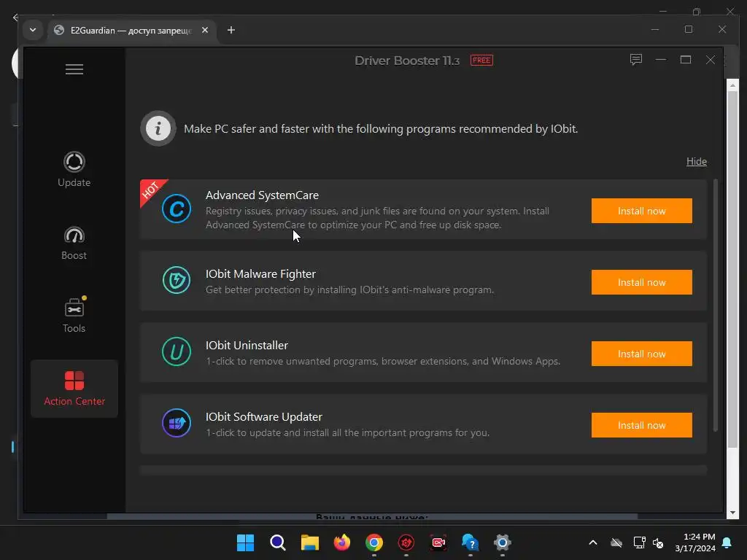
Task: Install Advanced SystemCare now
Action: (x=642, y=211)
